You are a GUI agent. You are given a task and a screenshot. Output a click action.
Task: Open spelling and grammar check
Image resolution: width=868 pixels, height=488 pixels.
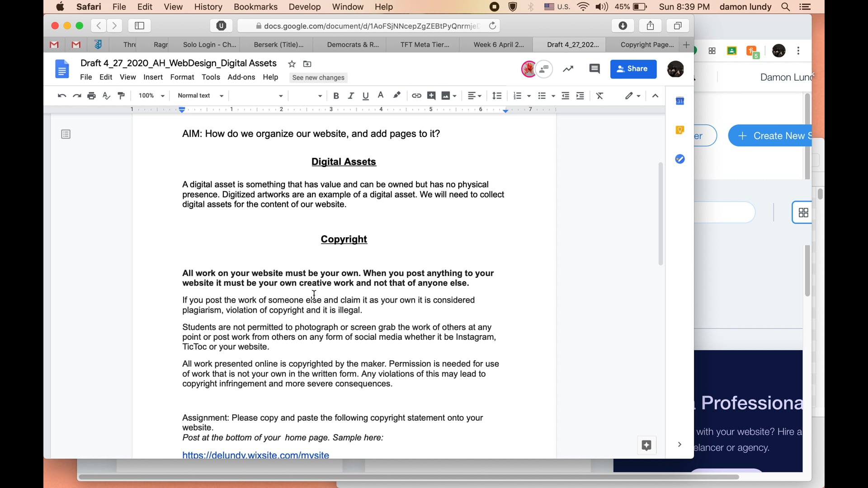point(107,95)
